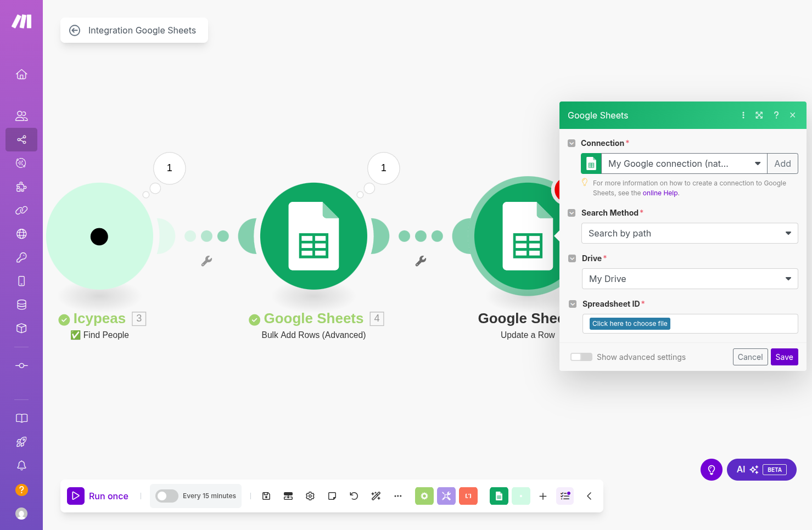Screen dimensions: 812x530
Task: Click the wrench between the two Google Sheets modules
Action: 421,261
